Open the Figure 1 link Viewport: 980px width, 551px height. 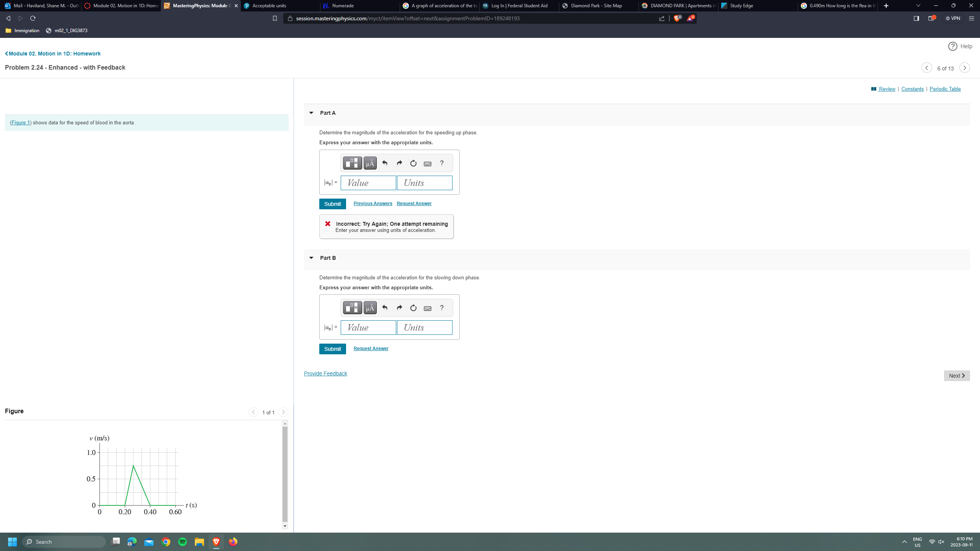click(x=20, y=123)
